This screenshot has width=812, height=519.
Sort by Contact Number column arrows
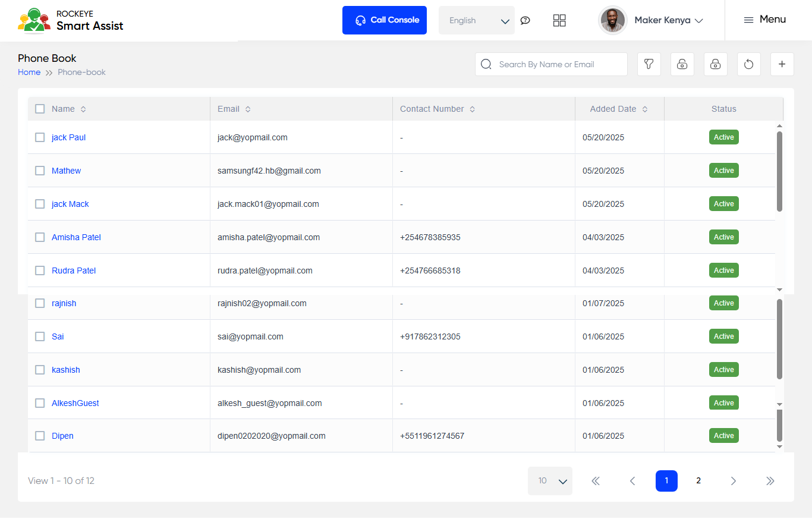(x=472, y=109)
